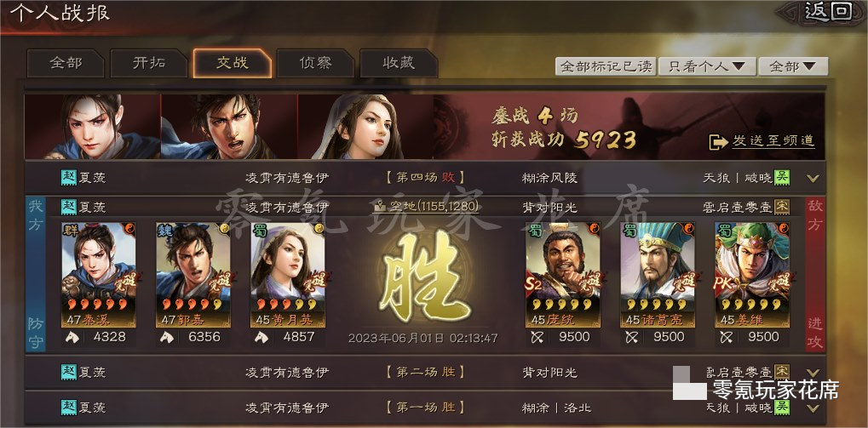The image size is (868, 428).
Task: Click the 返回 button
Action: pyautogui.click(x=828, y=12)
